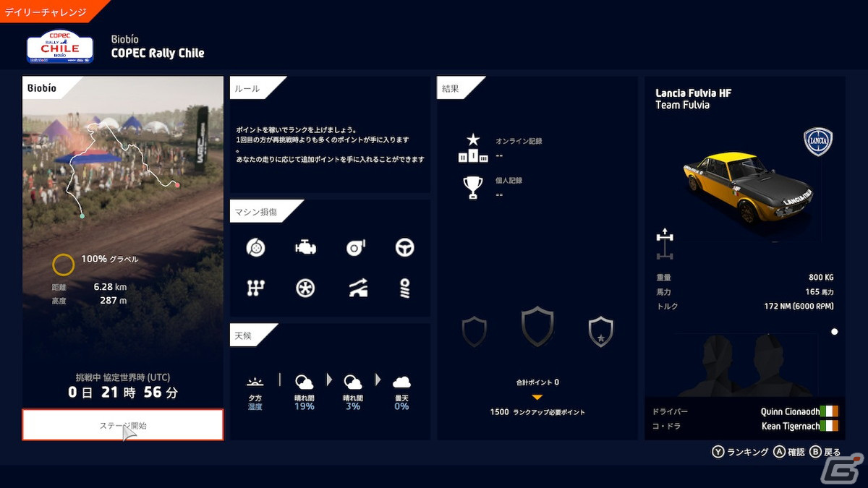The height and width of the screenshot is (488, 868).
Task: Click the right star rank shield
Action: [x=601, y=332]
